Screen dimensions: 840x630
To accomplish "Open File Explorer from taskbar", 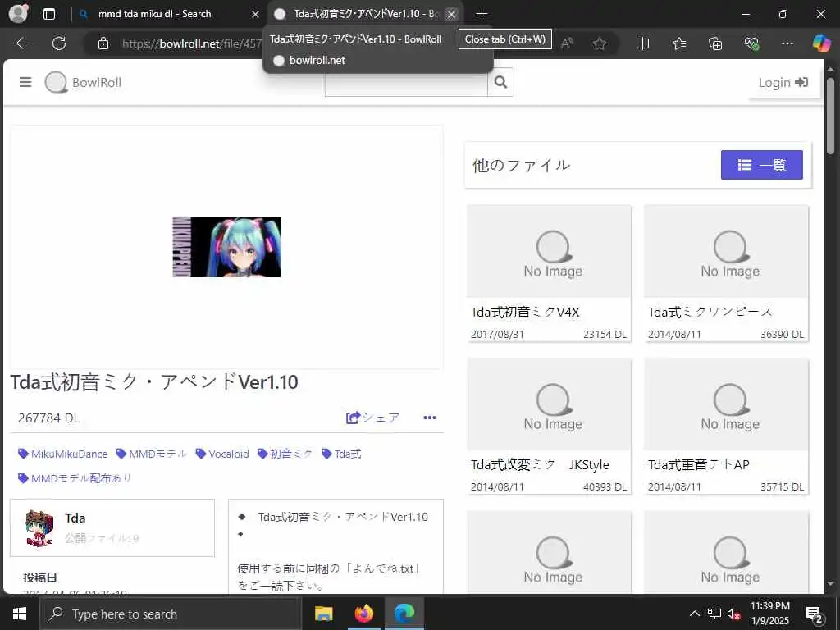I will 323,614.
